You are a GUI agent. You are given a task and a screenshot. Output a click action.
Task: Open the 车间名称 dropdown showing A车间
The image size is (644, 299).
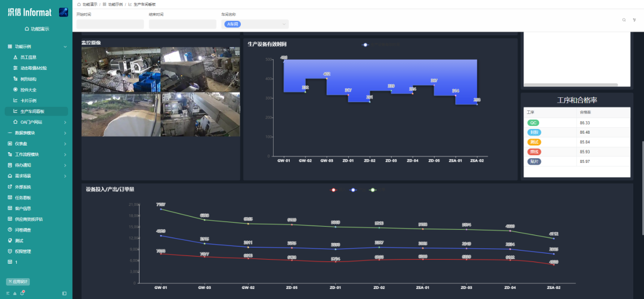[x=255, y=24]
